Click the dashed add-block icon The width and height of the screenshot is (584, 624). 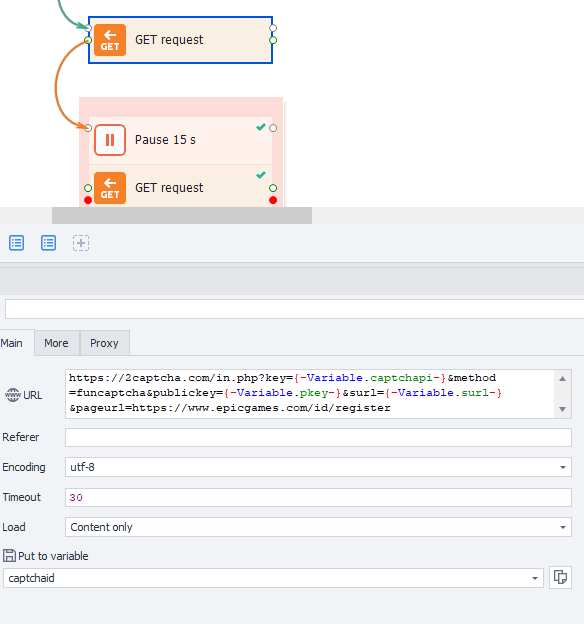click(x=81, y=243)
